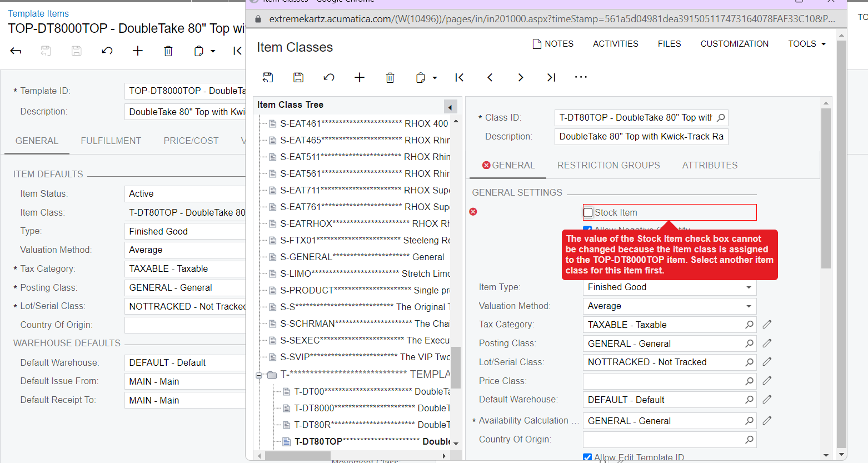Open the Tools dropdown menu
The width and height of the screenshot is (868, 463).
[x=807, y=44]
